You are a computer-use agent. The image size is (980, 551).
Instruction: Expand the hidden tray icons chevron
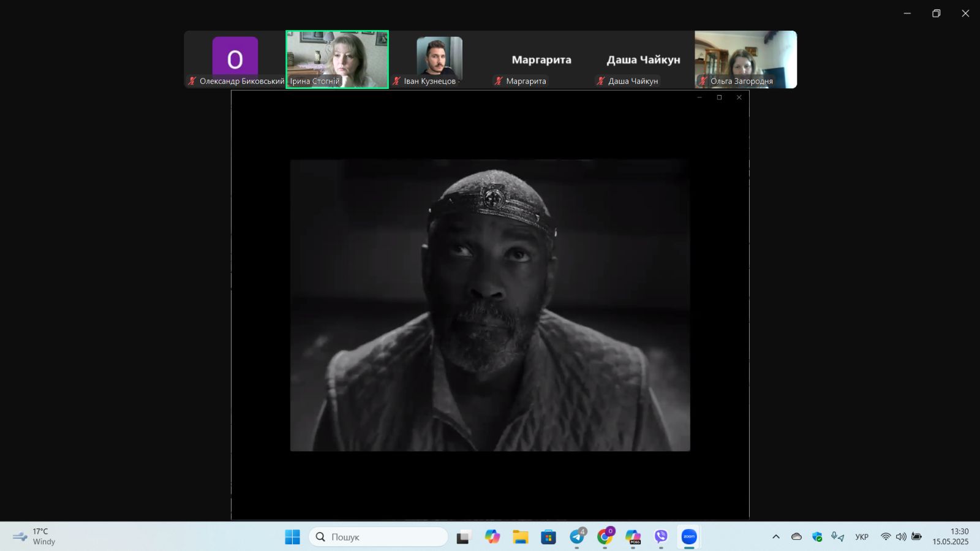pos(776,537)
